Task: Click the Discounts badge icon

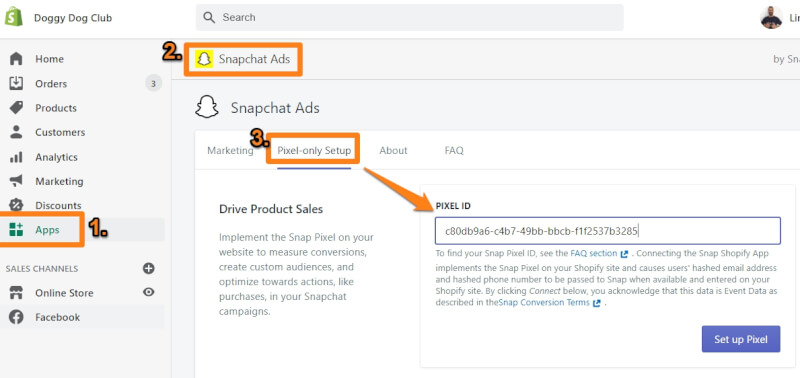Action: 16,205
